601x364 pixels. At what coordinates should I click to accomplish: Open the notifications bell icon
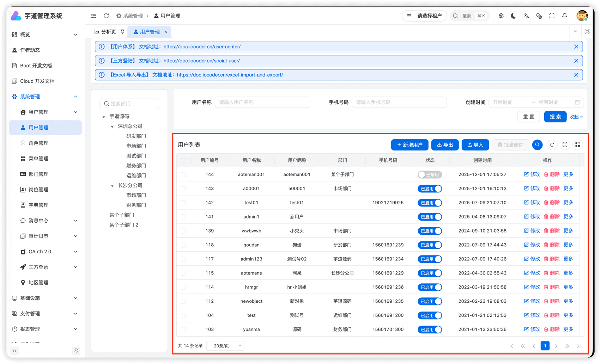click(565, 16)
